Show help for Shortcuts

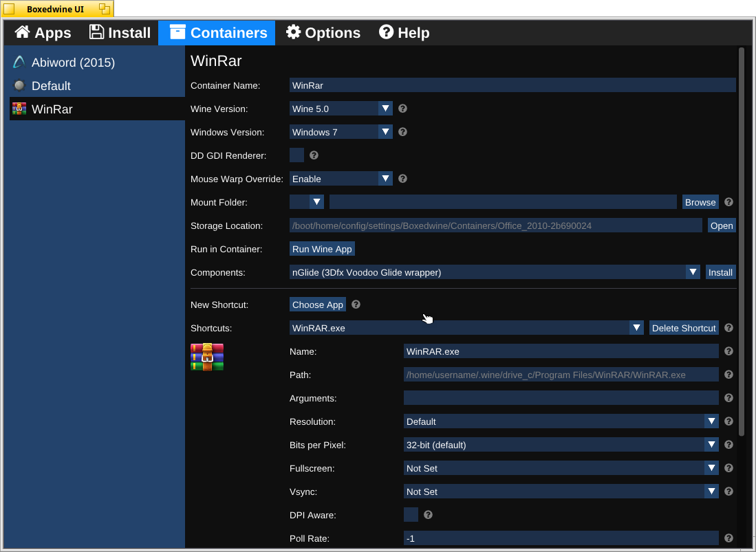coord(728,328)
